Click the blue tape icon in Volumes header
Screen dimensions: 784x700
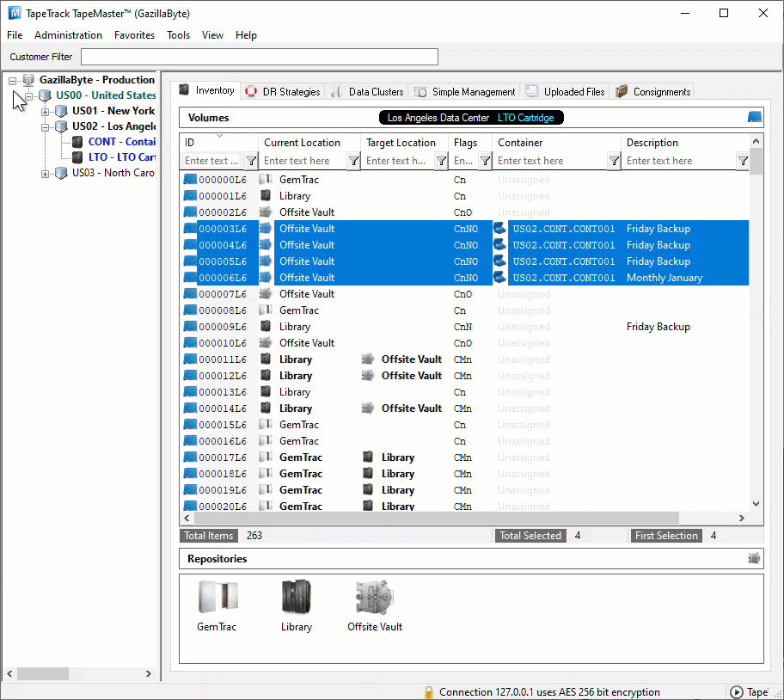(755, 118)
